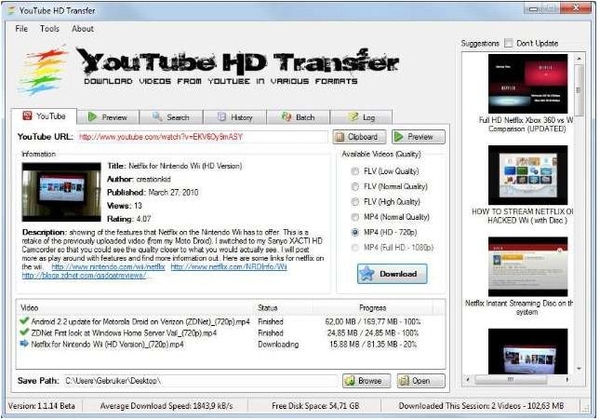Click the last suggestion thumbnail at the bottom
Viewport: 600px width, 420px height.
pyautogui.click(x=528, y=351)
